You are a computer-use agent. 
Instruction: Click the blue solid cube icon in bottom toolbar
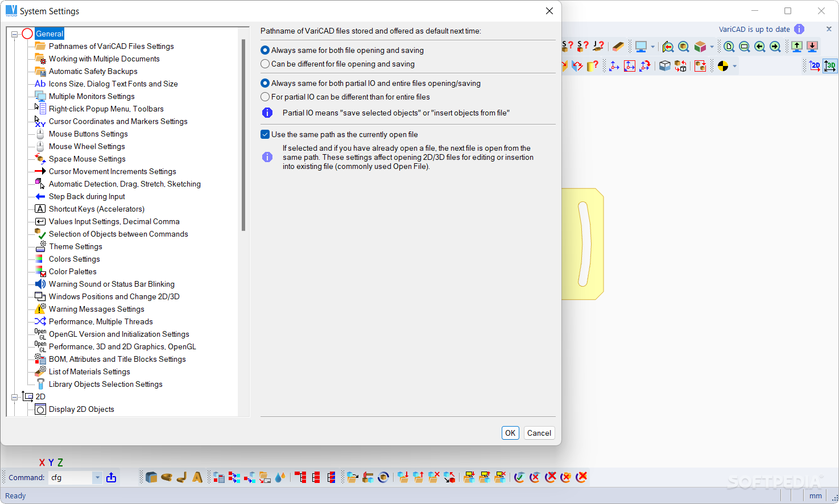click(x=151, y=477)
